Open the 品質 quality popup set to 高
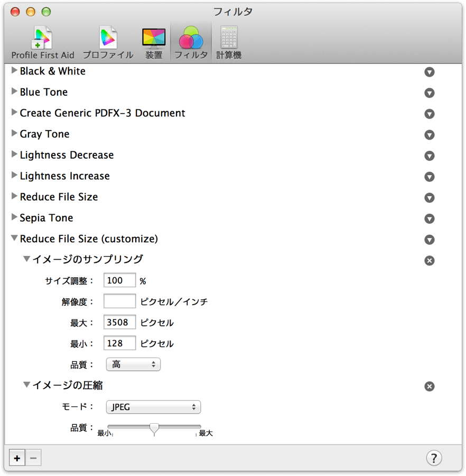The image size is (466, 476). (133, 364)
